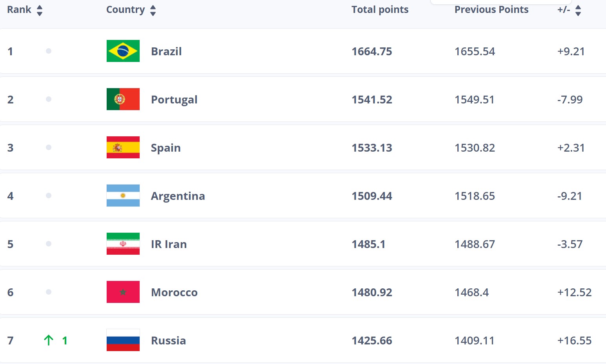Click the Russia flag icon
This screenshot has height=364, width=606.
123,340
